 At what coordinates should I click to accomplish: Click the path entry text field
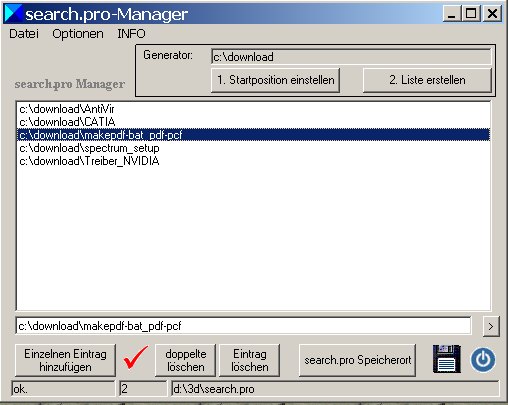243,326
